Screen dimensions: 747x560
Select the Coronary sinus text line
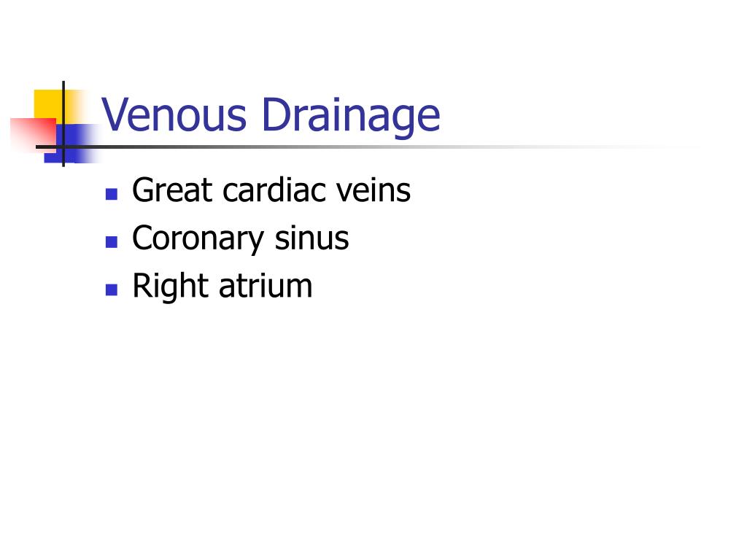point(240,239)
